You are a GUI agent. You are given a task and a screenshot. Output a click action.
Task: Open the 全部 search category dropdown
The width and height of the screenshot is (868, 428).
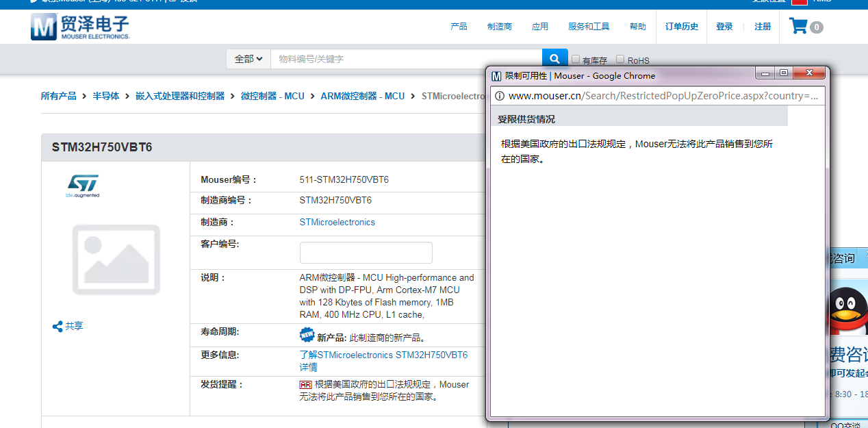click(248, 59)
